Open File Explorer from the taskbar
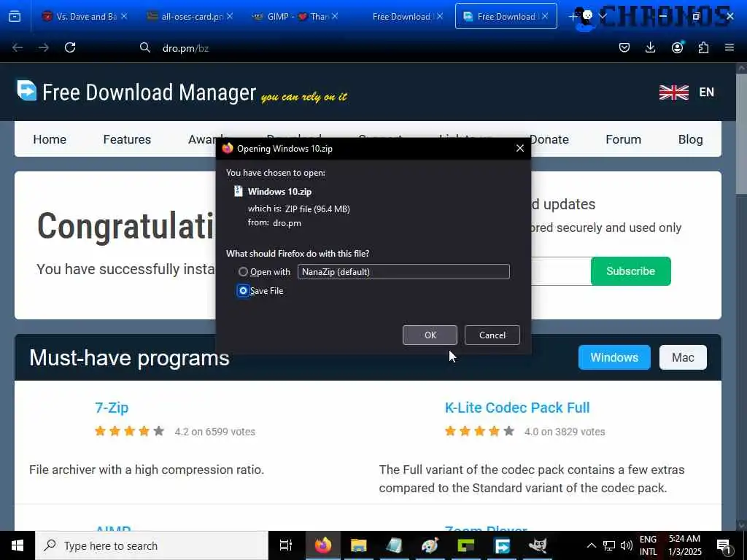The image size is (747, 560). 358,545
